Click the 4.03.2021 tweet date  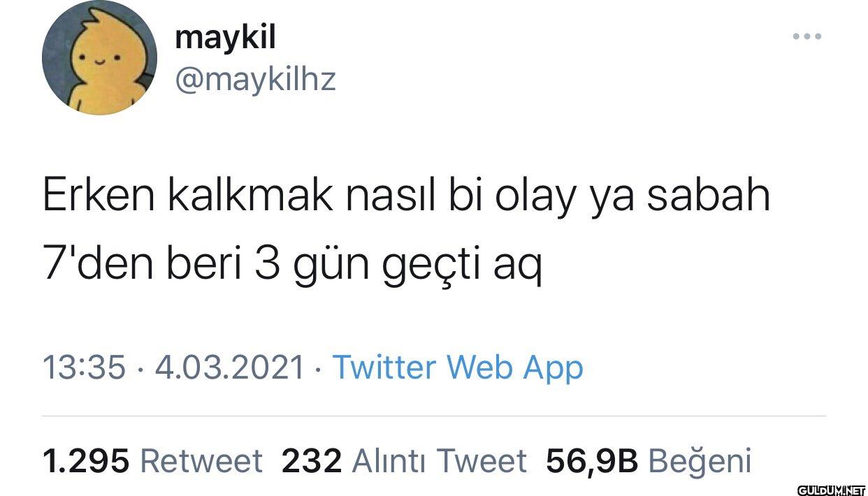[230, 368]
